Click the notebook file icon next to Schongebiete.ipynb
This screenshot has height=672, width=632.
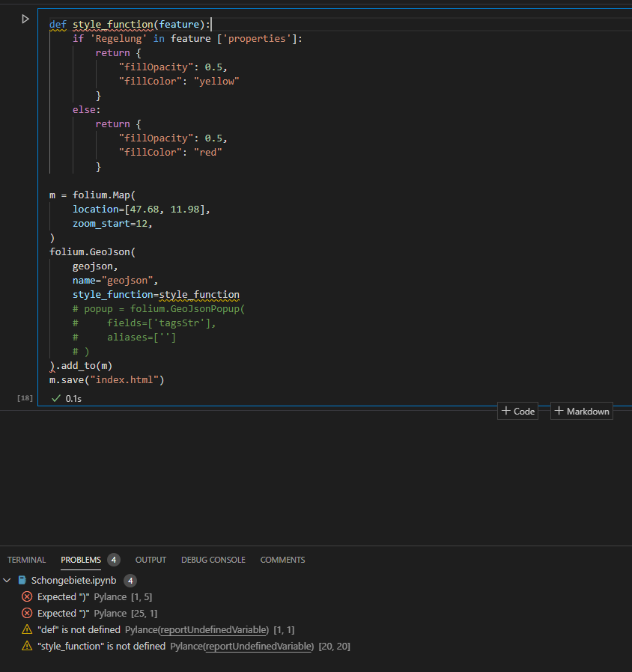(x=22, y=580)
